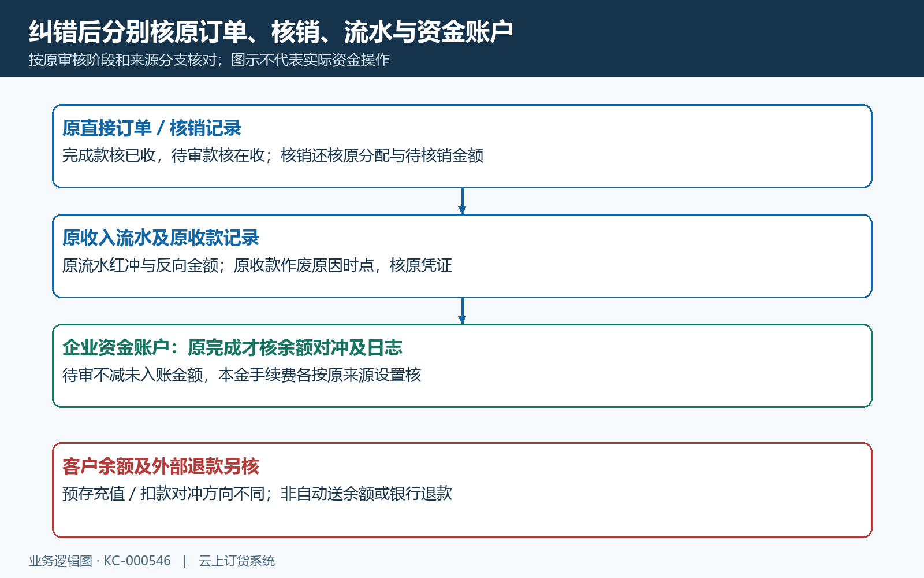Click the text 待审不减未入账金额
The height and width of the screenshot is (578, 924).
click(x=132, y=375)
